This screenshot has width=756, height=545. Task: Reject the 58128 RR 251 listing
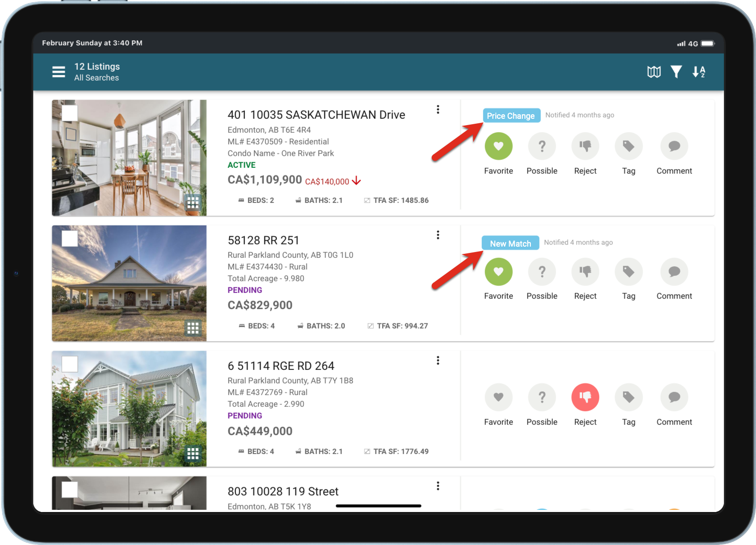tap(585, 272)
